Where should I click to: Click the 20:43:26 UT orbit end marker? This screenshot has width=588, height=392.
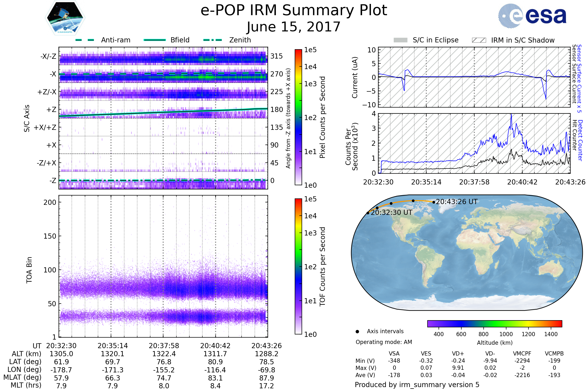point(434,202)
